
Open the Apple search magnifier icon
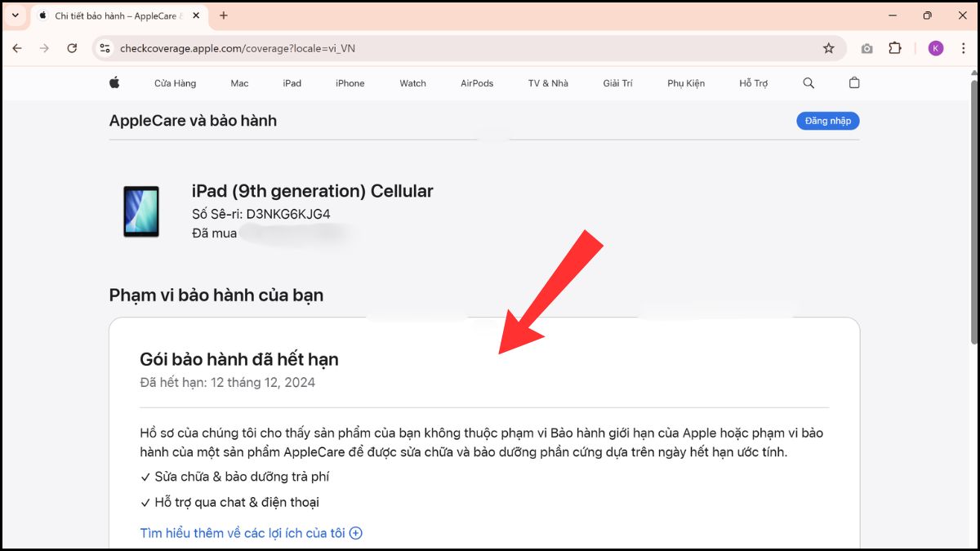(808, 82)
